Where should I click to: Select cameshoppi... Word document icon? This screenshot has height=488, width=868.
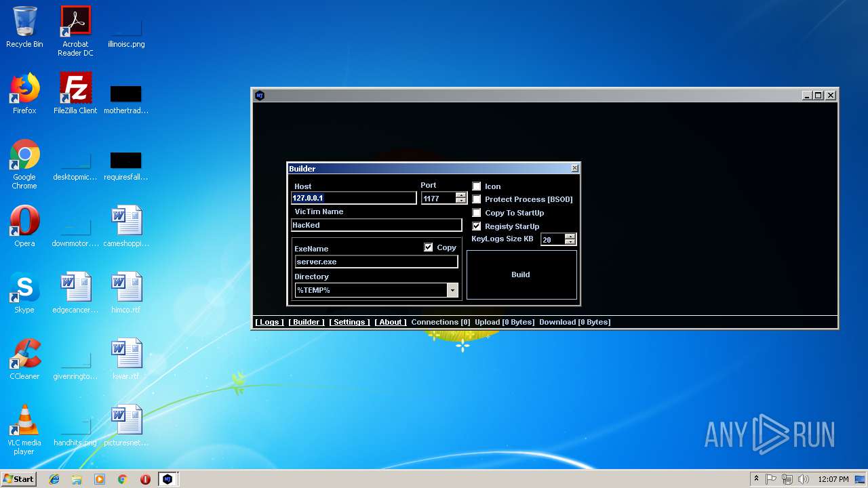[126, 226]
